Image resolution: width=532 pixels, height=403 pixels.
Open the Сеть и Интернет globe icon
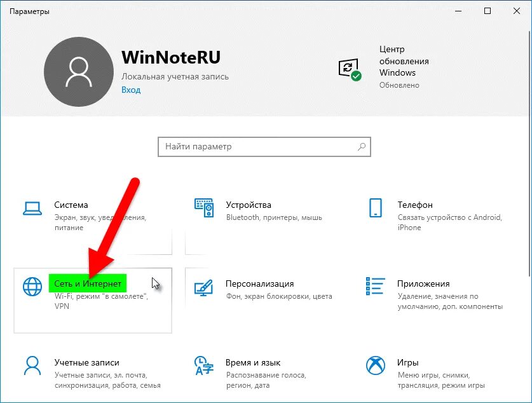click(x=32, y=287)
